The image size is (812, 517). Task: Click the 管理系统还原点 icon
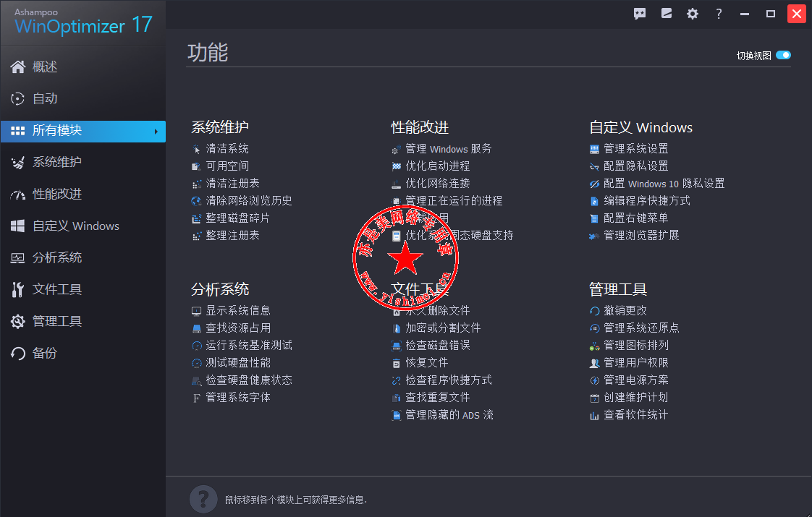pyautogui.click(x=594, y=328)
